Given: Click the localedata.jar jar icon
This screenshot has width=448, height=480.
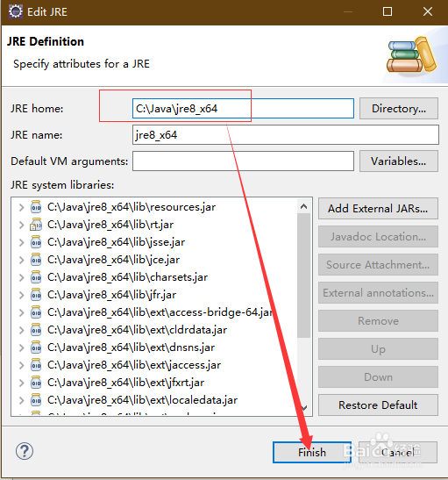Looking at the screenshot, I should click(x=36, y=400).
